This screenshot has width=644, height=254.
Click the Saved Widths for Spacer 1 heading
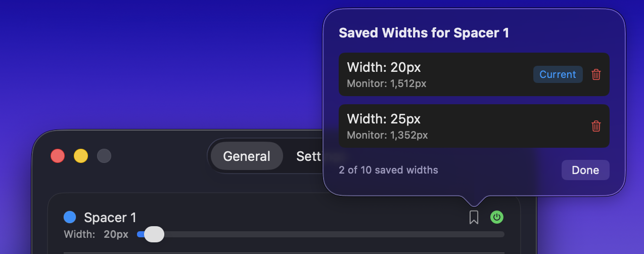(x=424, y=33)
